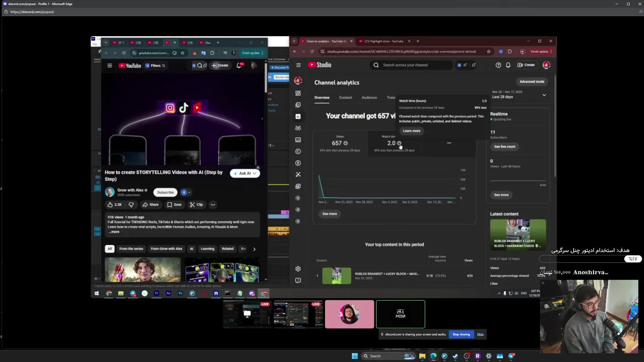Viewport: 644px width, 362px height.
Task: Open the YouTube hamburger guide menu
Action: (109, 65)
